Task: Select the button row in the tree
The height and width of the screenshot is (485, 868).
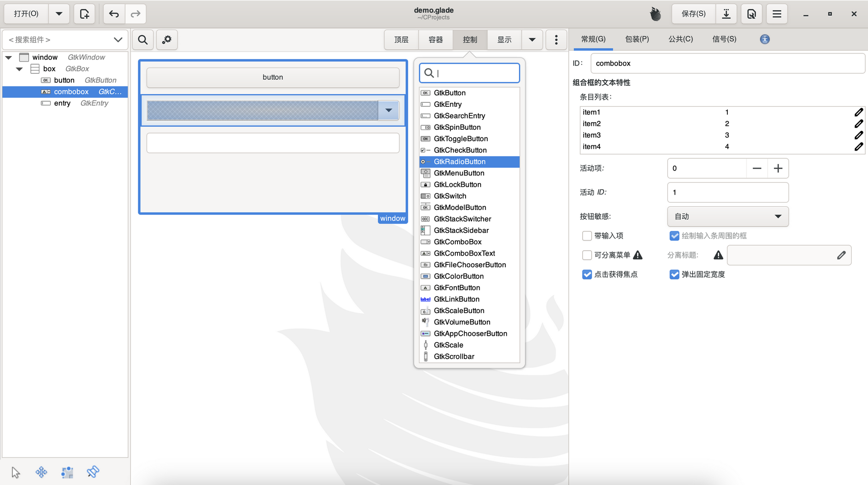Action: pyautogui.click(x=65, y=81)
